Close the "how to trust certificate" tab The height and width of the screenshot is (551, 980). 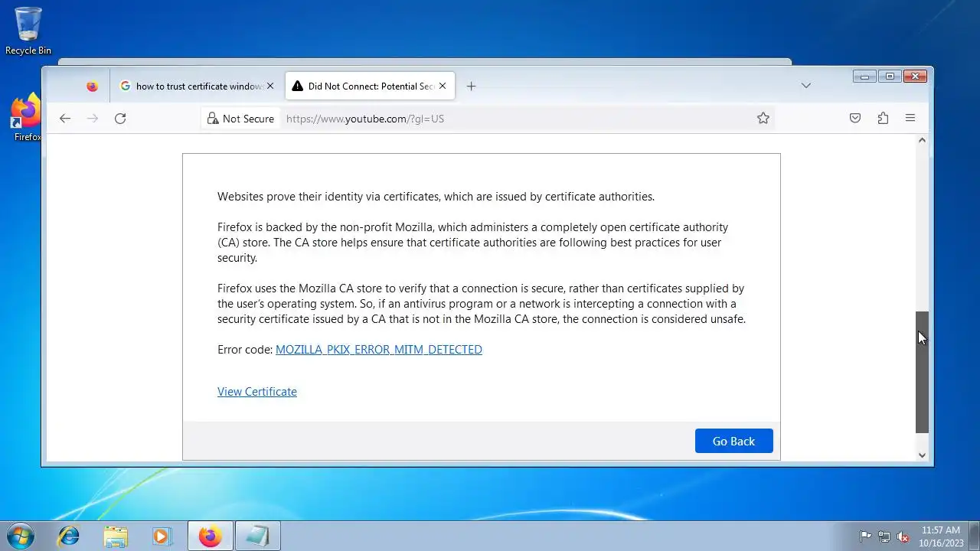coord(269,86)
